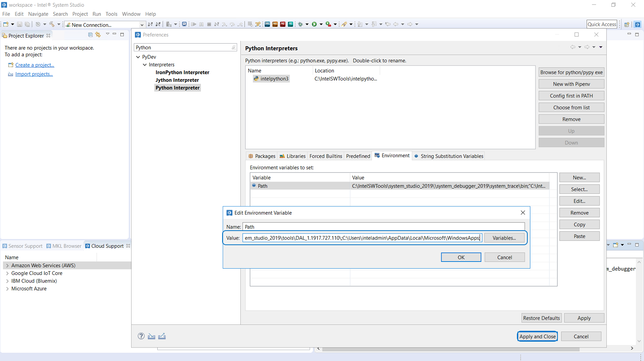Screen dimensions: 644x361
Task: Open the File menu
Action: pyautogui.click(x=6, y=14)
